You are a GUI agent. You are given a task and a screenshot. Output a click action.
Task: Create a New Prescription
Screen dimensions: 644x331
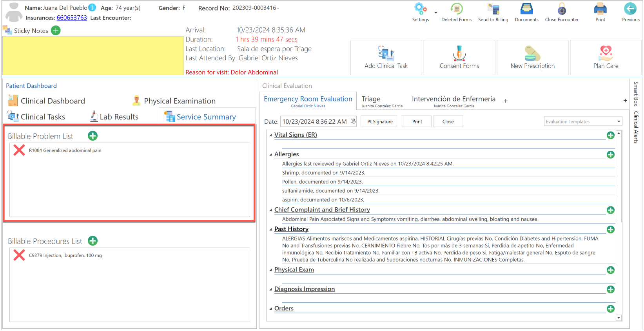[x=533, y=58]
